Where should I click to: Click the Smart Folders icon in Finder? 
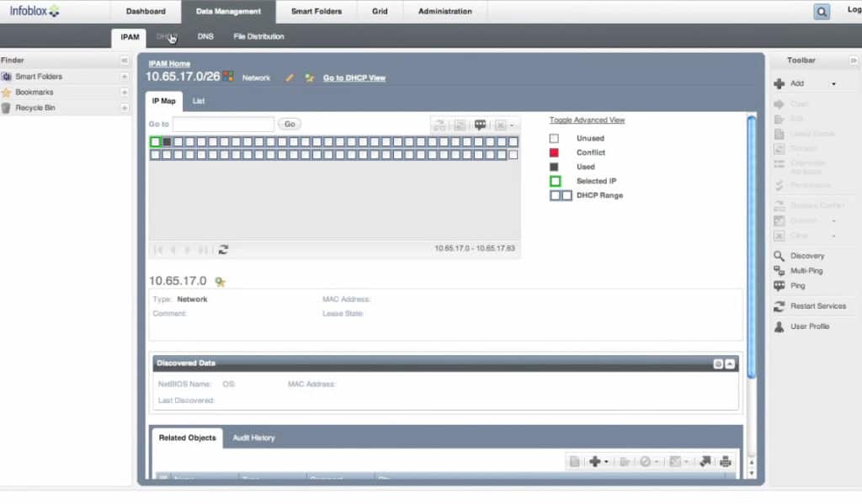(6, 77)
